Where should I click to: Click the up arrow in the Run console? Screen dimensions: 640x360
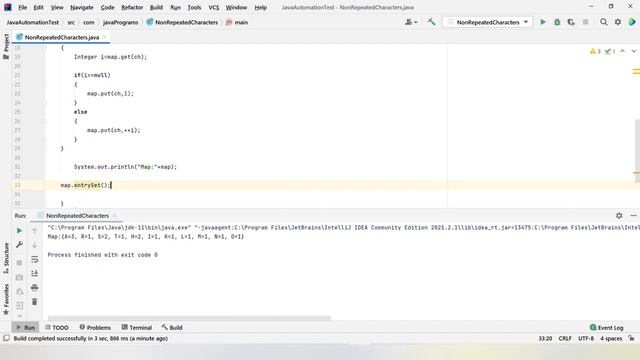pyautogui.click(x=35, y=231)
